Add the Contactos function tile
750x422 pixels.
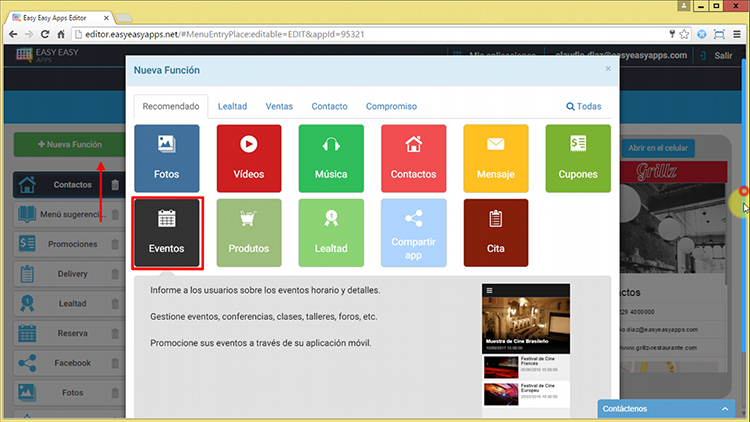click(413, 158)
